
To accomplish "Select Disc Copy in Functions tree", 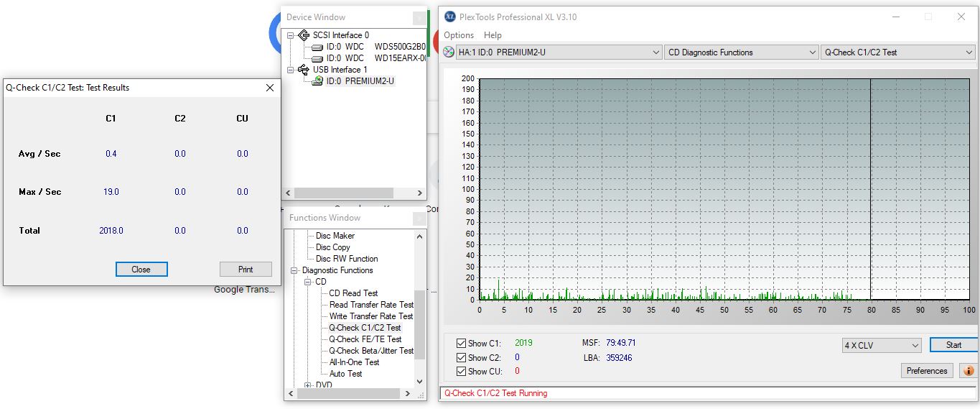I will coord(333,247).
